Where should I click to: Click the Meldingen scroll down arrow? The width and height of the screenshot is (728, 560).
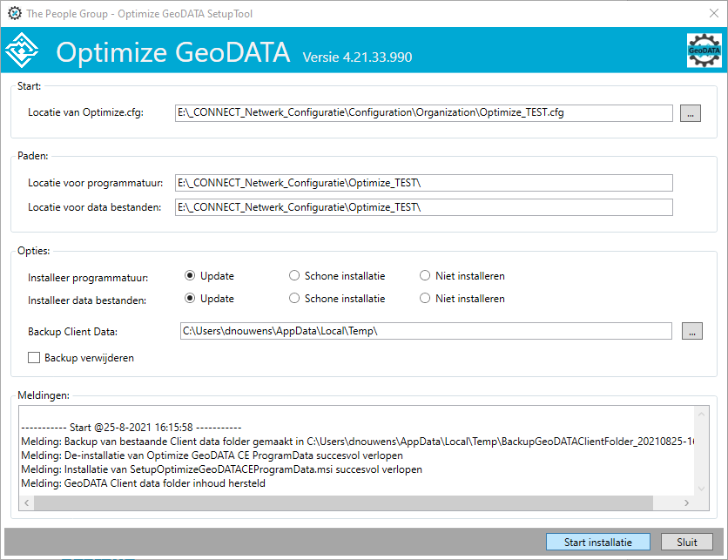pos(701,489)
